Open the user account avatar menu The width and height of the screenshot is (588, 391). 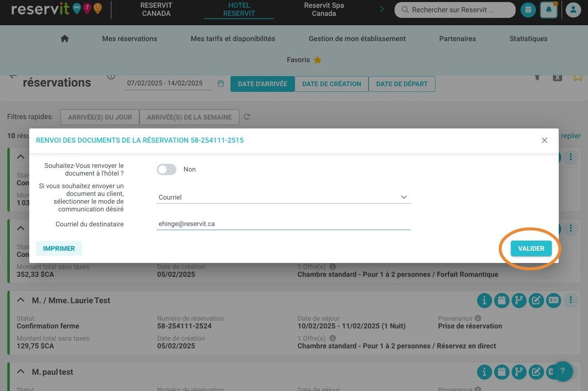[x=573, y=10]
